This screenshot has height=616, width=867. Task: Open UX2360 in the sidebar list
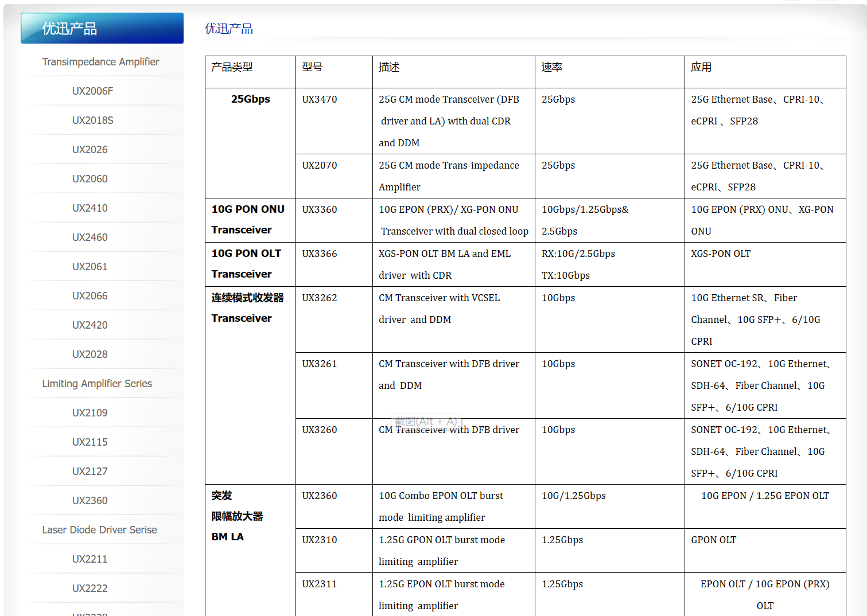coord(90,501)
